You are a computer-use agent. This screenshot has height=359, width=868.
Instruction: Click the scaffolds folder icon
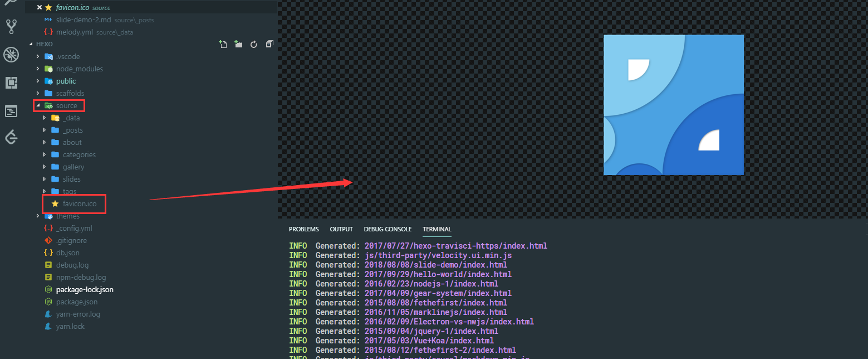tap(48, 93)
